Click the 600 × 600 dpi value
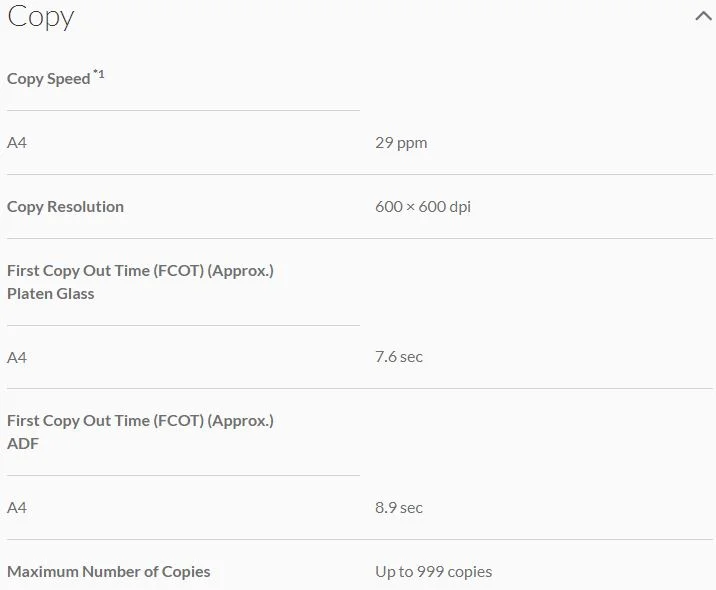The image size is (716, 590). point(423,207)
